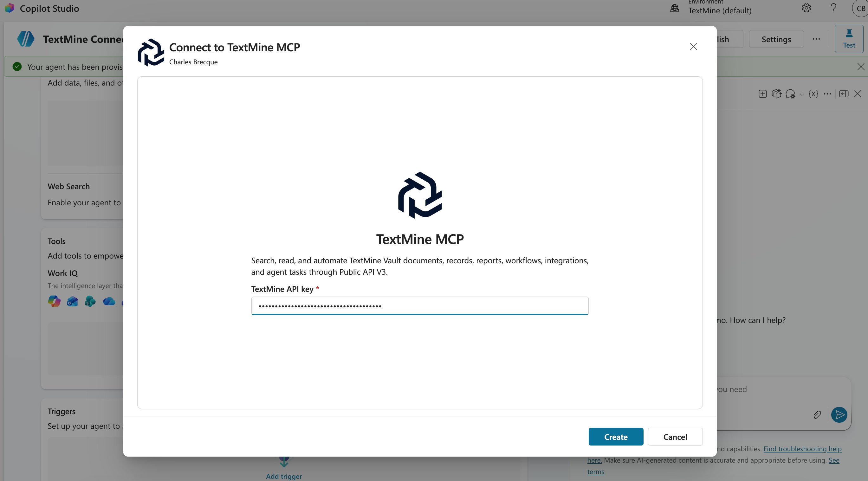Select the Web Search heading

point(69,186)
